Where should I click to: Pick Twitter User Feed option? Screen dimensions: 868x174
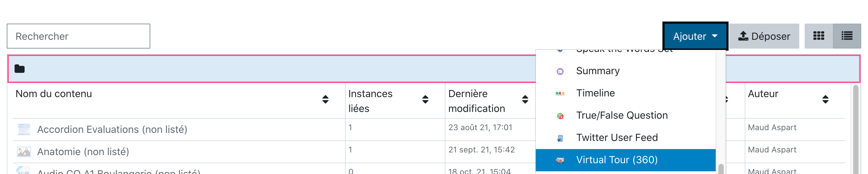click(617, 138)
